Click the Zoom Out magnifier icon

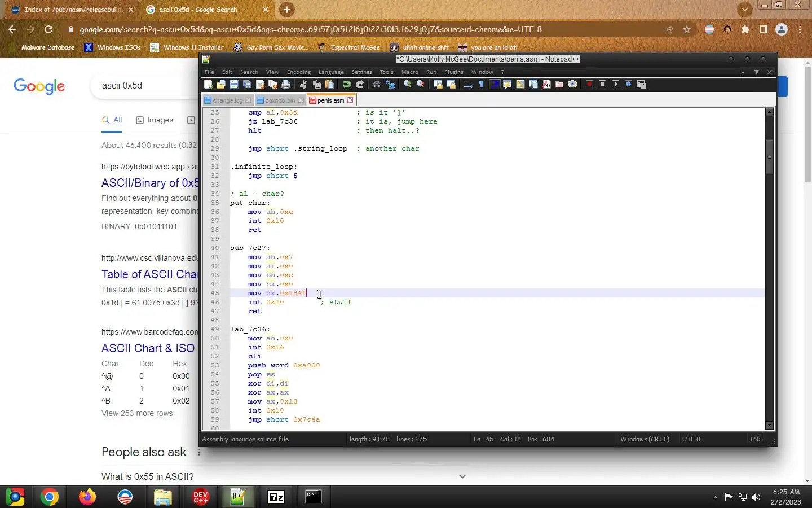tap(420, 84)
